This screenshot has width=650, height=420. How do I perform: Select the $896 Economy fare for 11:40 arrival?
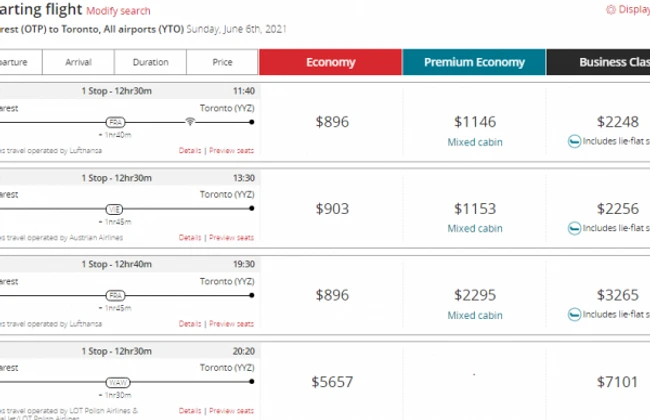click(x=332, y=122)
